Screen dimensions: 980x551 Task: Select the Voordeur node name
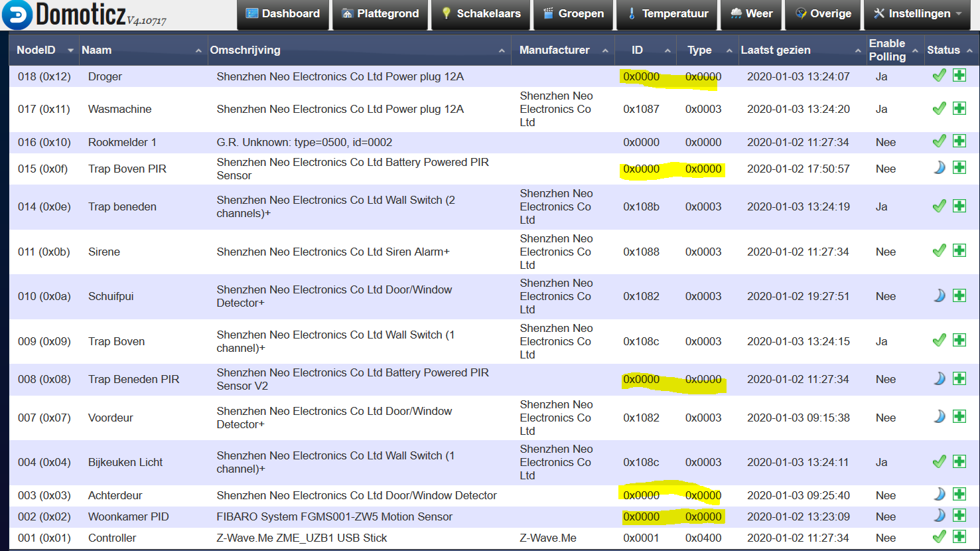110,418
